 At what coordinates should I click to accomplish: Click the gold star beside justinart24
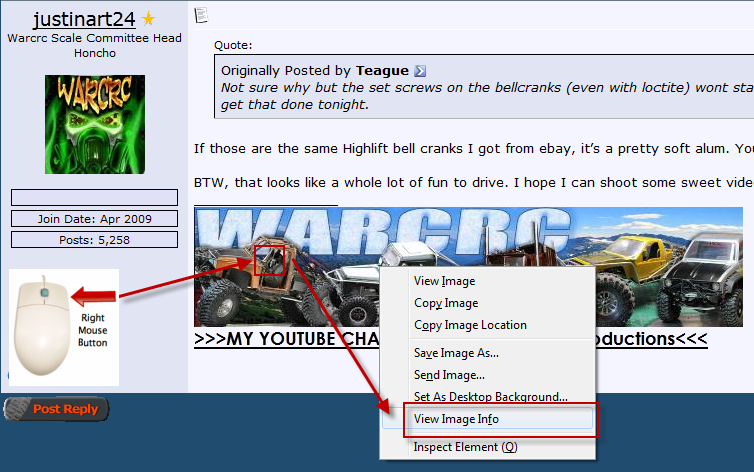point(149,19)
